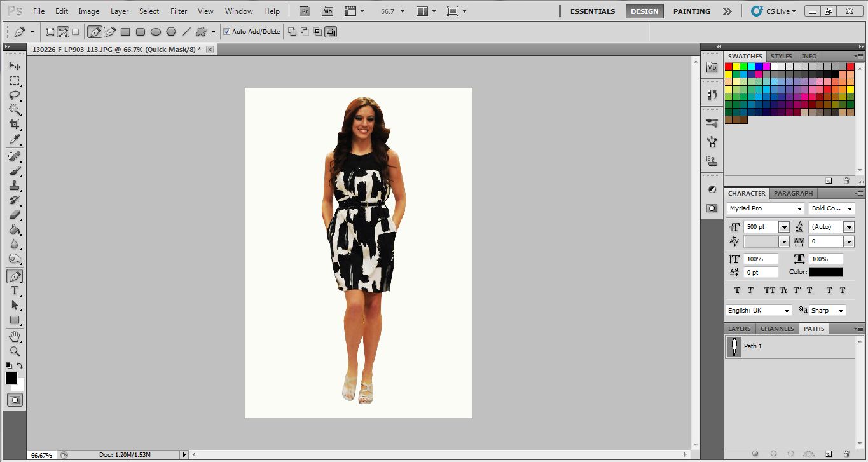Open Adjustments panel icon in dock
Image resolution: width=868 pixels, height=462 pixels.
pyautogui.click(x=712, y=189)
